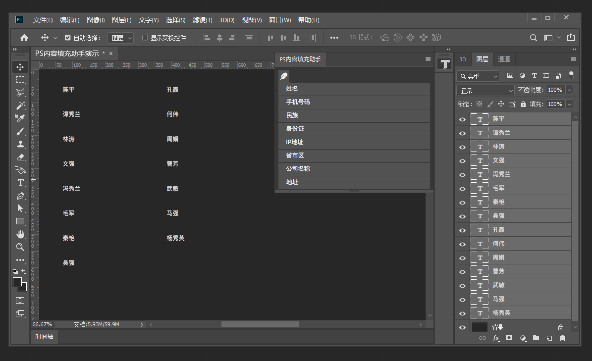Screen dimensions: 592x361
Task: Open the layer filter kind dropdown
Action: click(478, 76)
